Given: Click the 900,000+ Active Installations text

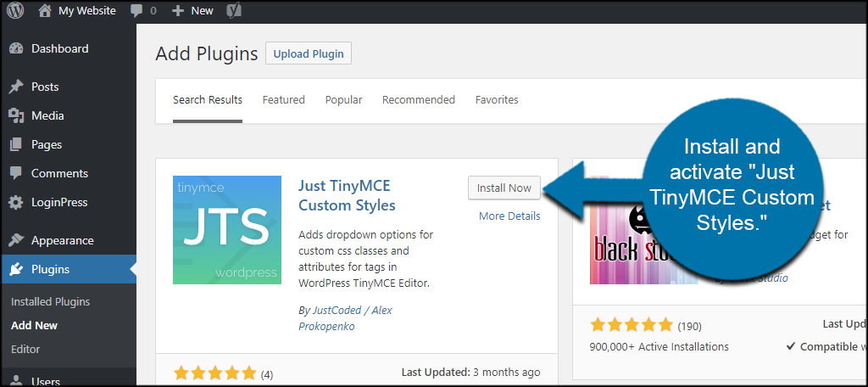Looking at the screenshot, I should click(659, 347).
